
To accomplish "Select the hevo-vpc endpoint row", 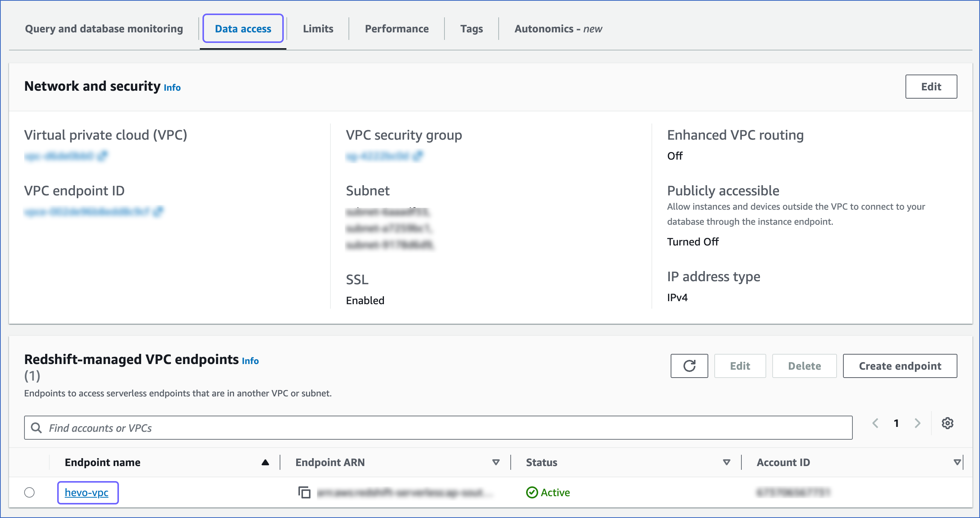I will (30, 492).
